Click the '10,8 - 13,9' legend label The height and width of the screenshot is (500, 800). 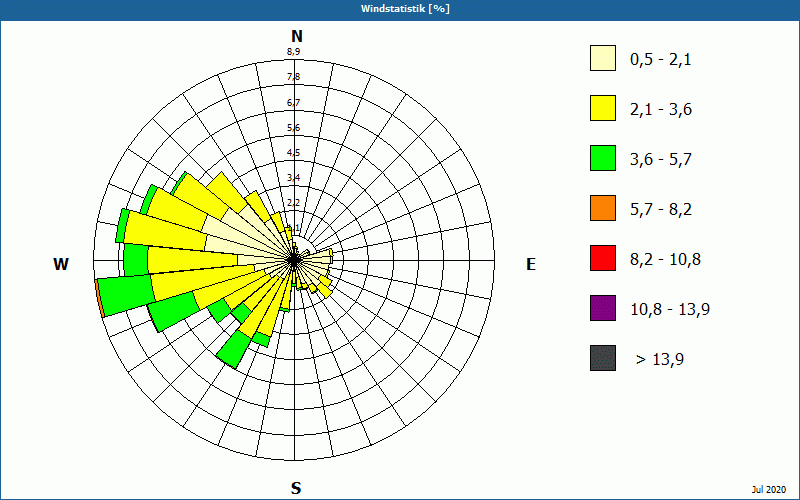point(670,310)
